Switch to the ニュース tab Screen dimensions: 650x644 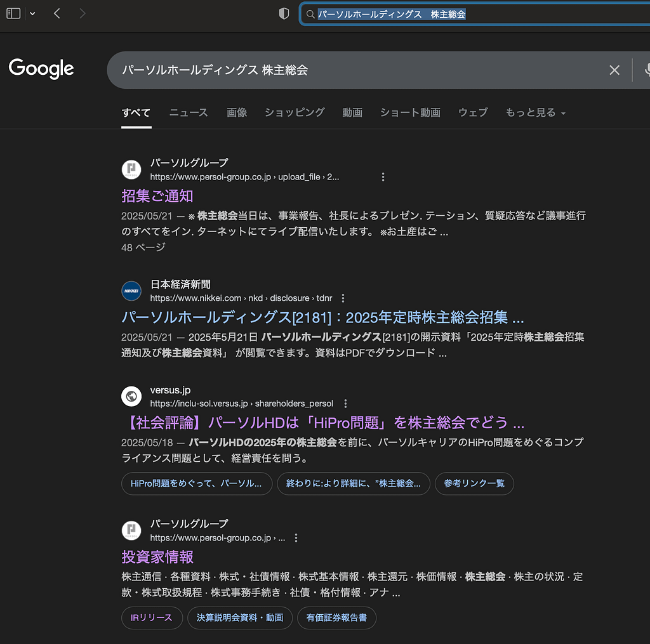(189, 112)
